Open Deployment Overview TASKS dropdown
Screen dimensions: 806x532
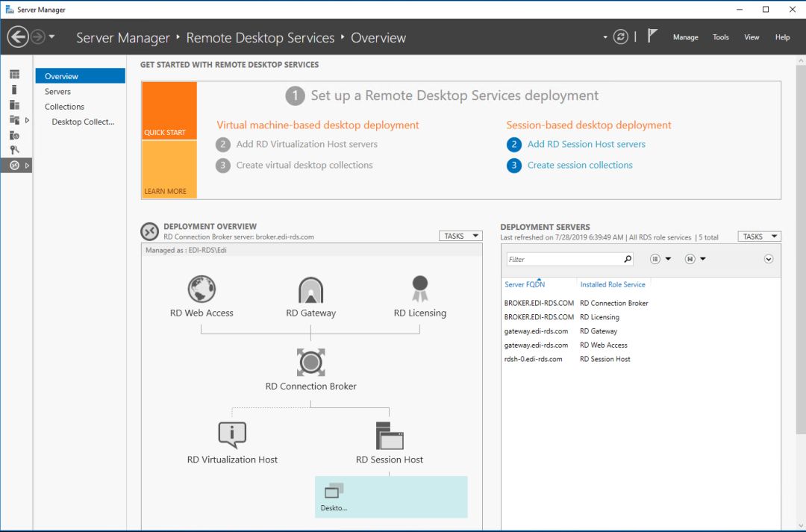click(460, 236)
